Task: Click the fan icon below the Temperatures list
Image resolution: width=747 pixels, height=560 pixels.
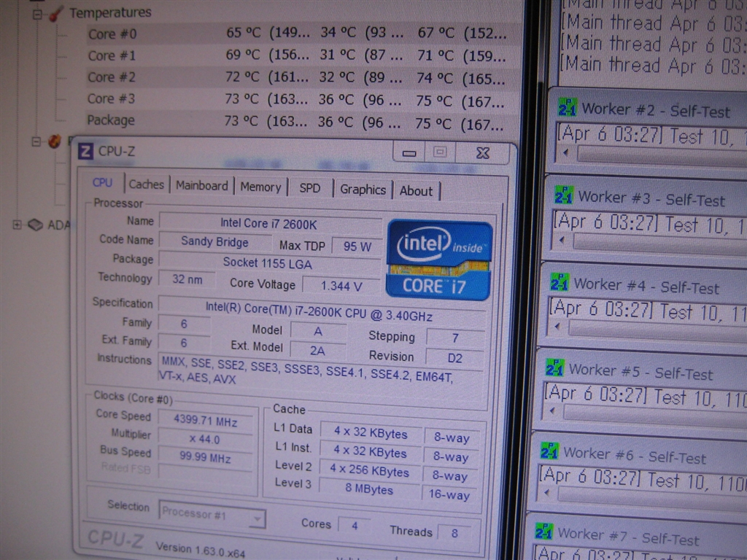Action: pos(55,141)
